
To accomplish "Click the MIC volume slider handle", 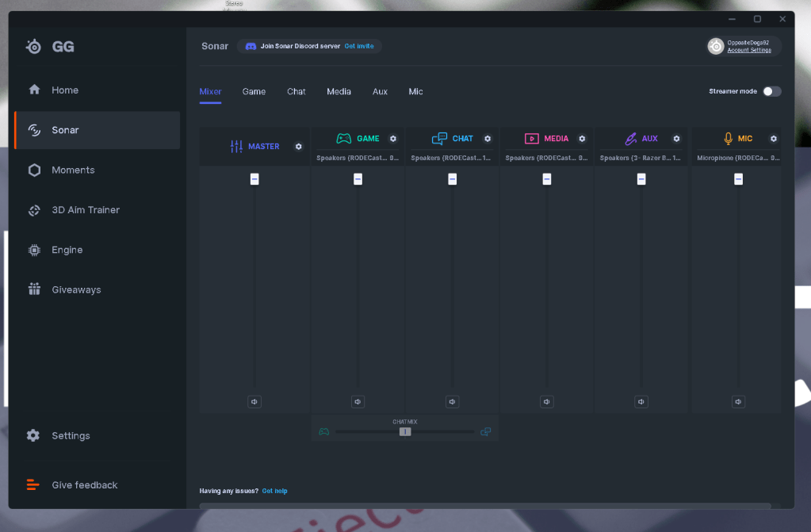I will coord(739,179).
